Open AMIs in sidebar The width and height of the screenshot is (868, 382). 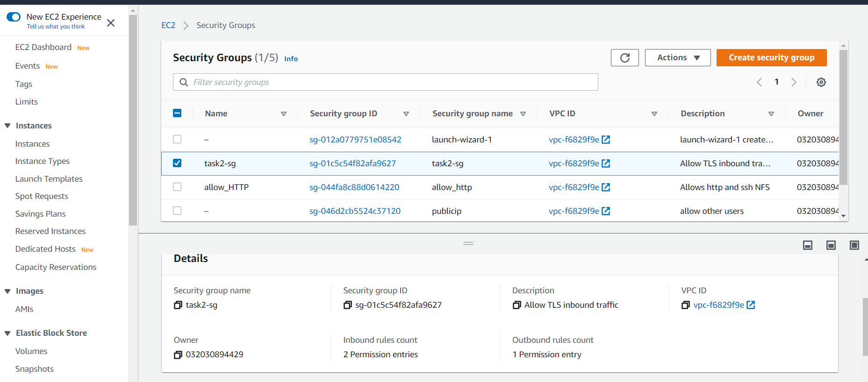click(24, 309)
